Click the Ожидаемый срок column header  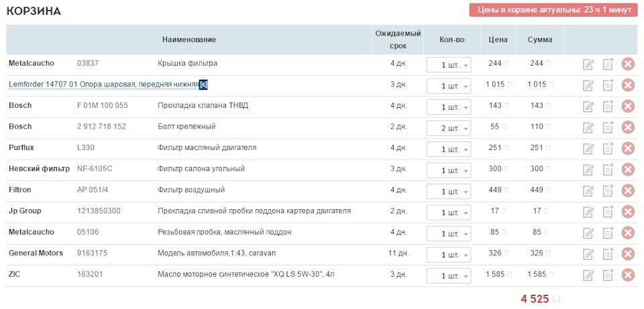(398, 40)
